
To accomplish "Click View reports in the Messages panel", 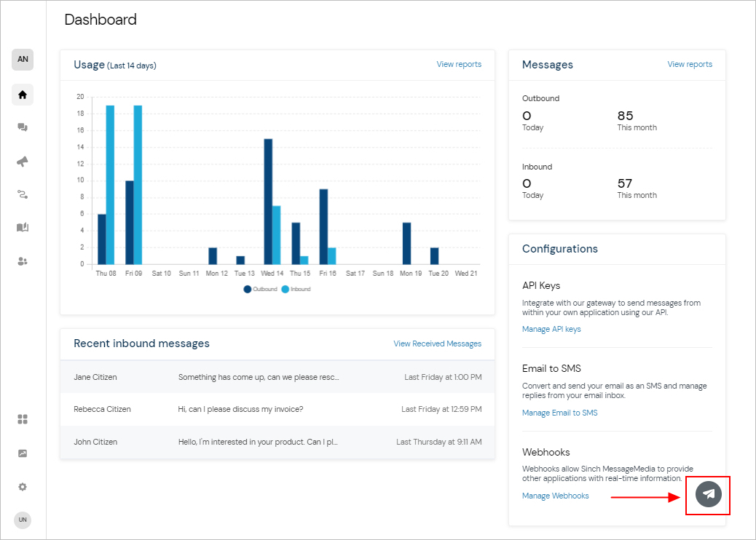I will click(690, 64).
